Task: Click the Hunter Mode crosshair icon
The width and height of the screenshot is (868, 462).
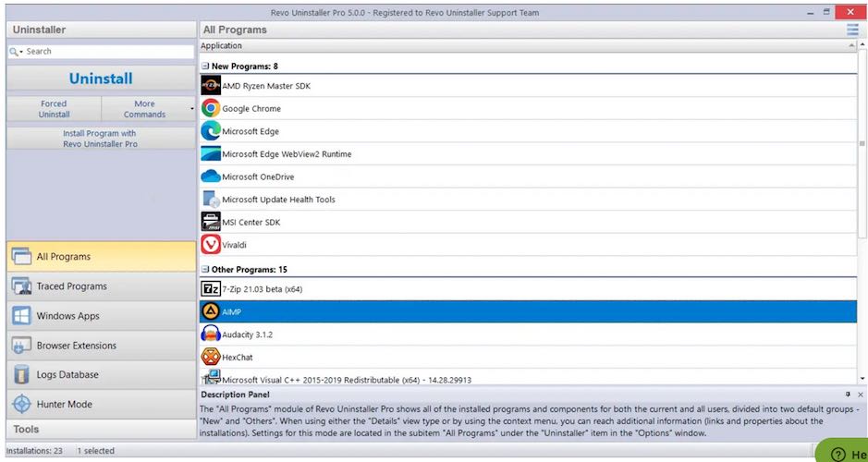Action: (x=21, y=404)
